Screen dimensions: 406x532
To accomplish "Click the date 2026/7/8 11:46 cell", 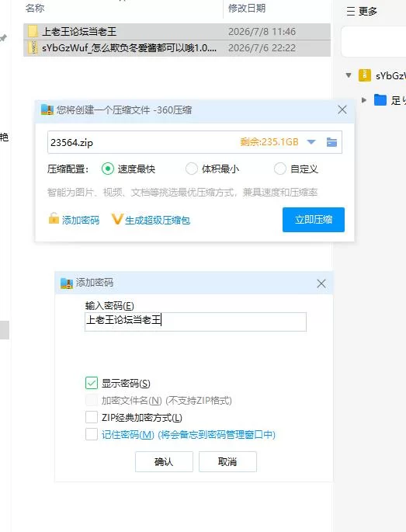I will click(262, 32).
